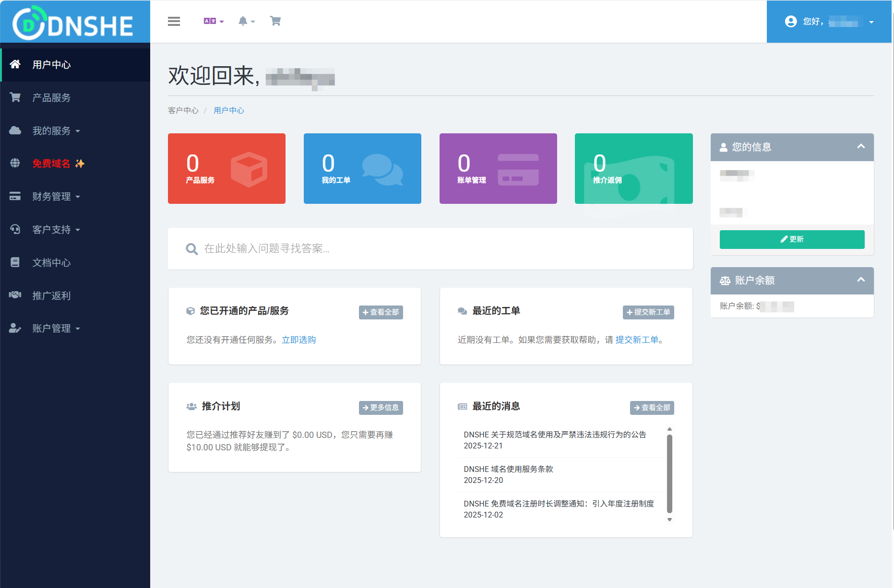The image size is (894, 588).
Task: Click the red 产品服务 box tile
Action: click(x=226, y=168)
